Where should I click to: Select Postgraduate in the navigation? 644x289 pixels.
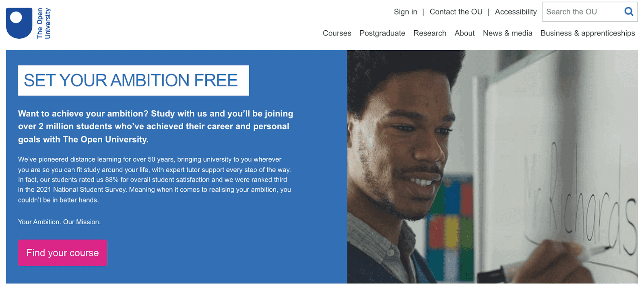click(382, 33)
